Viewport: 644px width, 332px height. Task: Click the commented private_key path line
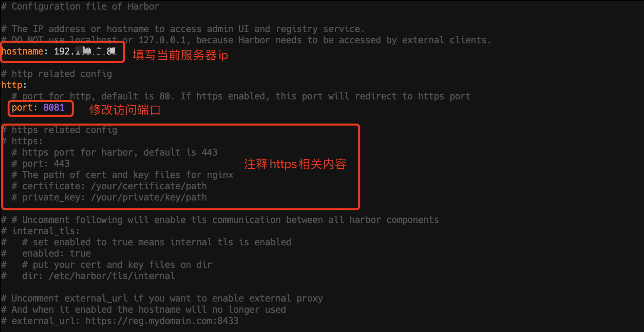(x=109, y=197)
